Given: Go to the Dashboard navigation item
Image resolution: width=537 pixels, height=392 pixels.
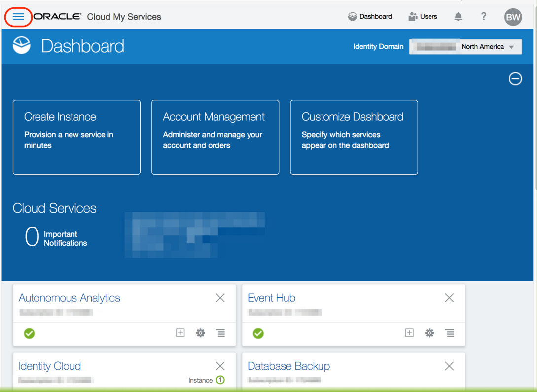Looking at the screenshot, I should pyautogui.click(x=370, y=16).
